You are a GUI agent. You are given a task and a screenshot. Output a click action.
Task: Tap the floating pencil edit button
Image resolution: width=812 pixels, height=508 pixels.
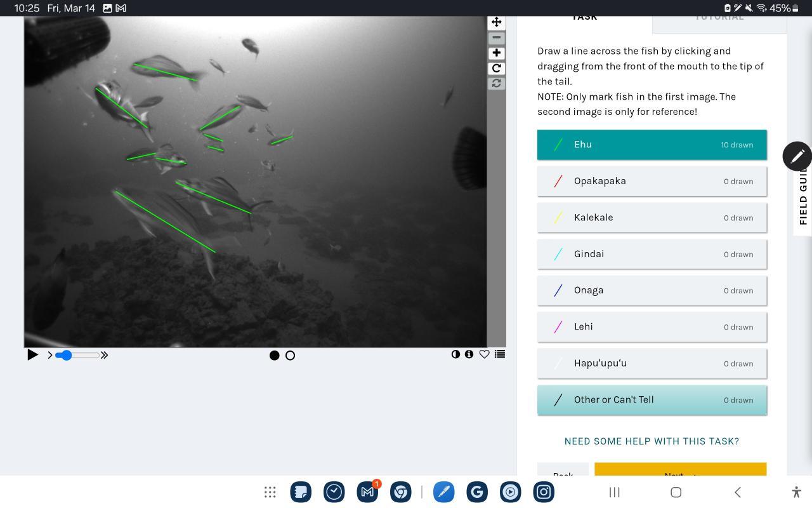click(797, 156)
